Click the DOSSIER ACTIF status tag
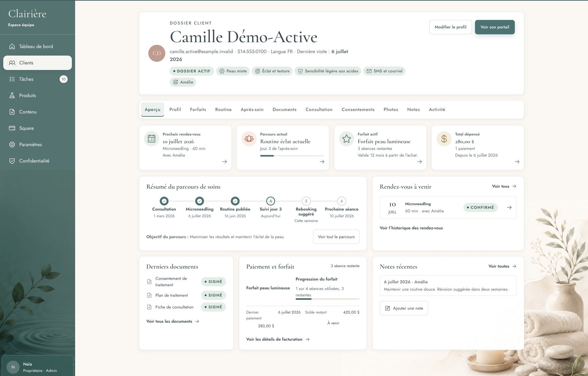588x376 pixels. (192, 71)
